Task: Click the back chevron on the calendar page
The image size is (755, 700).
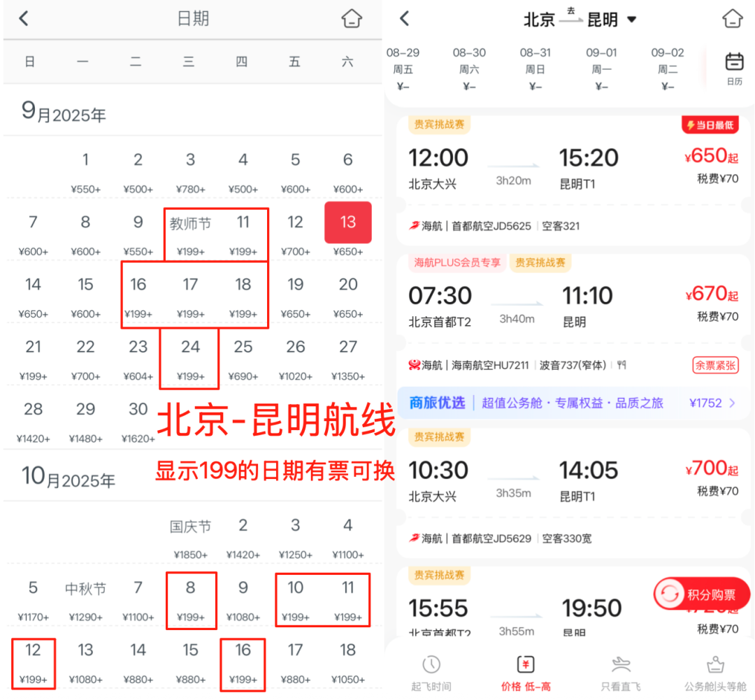Action: pyautogui.click(x=23, y=18)
